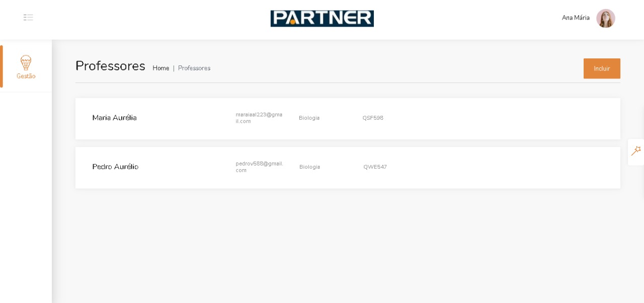
Task: Click Biologia in Maria Aurélia's row
Action: tap(309, 118)
